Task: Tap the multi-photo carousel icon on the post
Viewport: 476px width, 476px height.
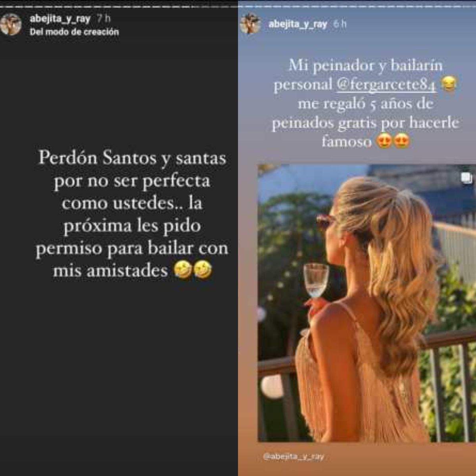Action: 466,178
